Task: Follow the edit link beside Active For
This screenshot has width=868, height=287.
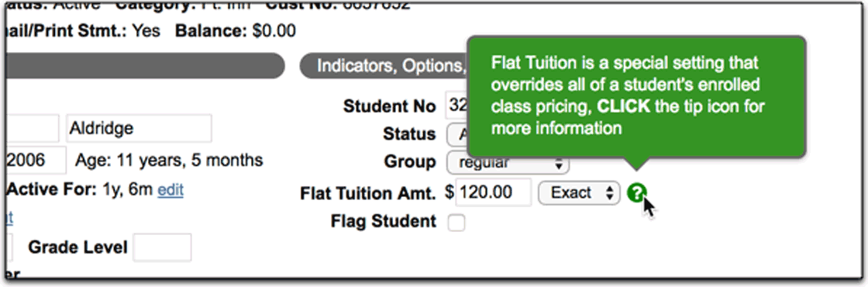Action: pyautogui.click(x=170, y=190)
